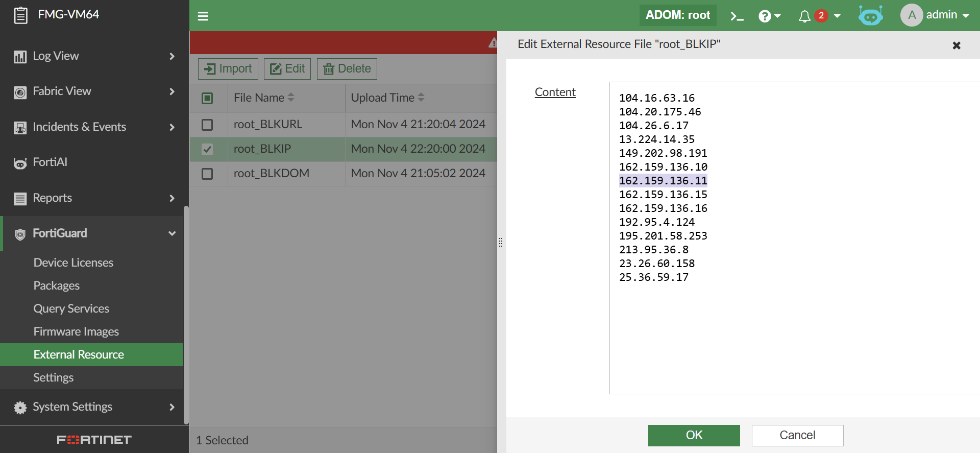Open Query Services submenu item
Screen dimensions: 980x453
point(71,308)
